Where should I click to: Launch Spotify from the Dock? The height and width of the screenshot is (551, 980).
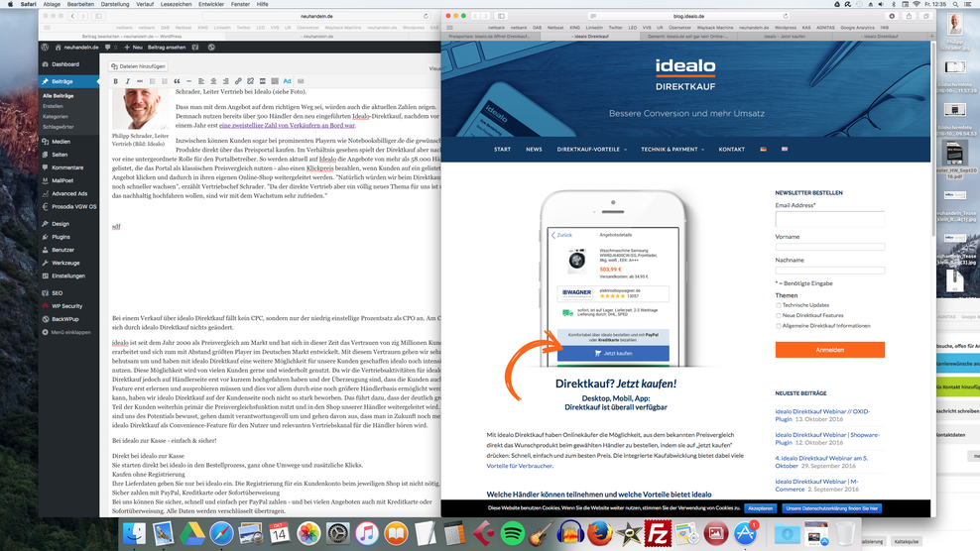[513, 533]
